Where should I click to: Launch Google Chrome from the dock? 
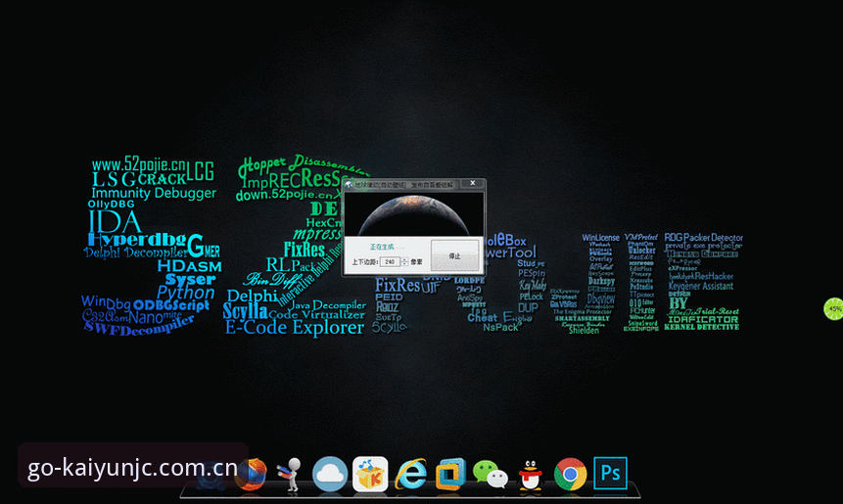tap(570, 474)
